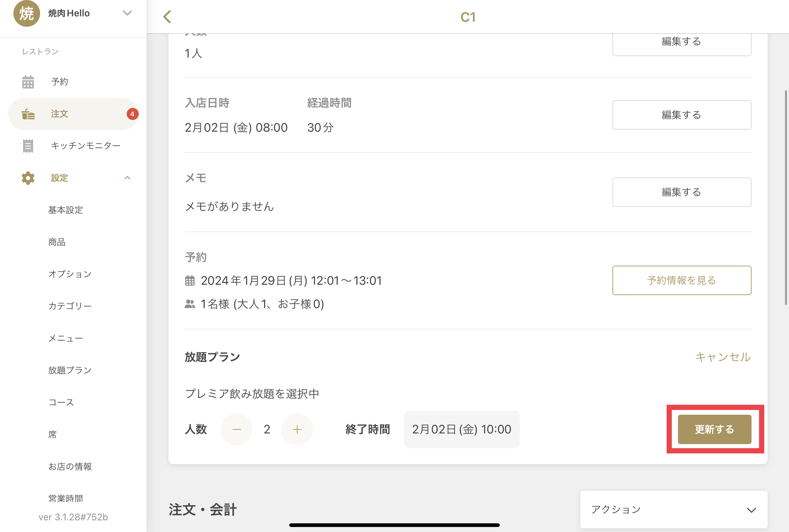Click the 焼肉Hello store name

tap(69, 13)
